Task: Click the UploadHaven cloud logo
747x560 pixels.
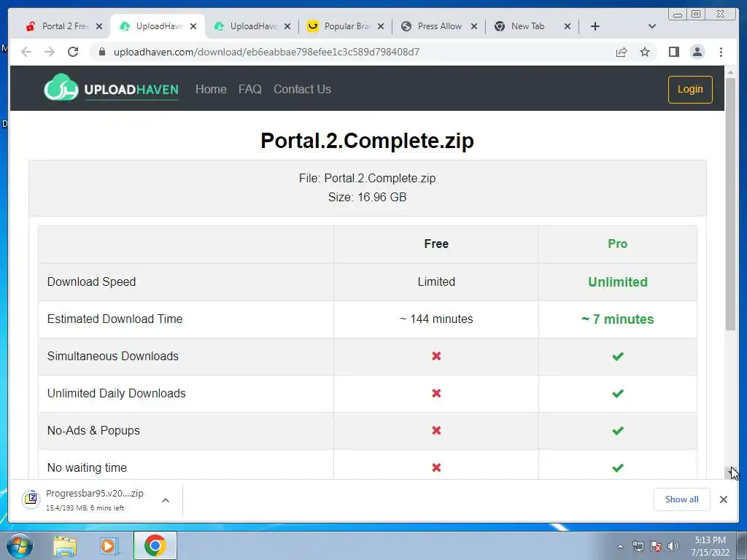Action: 61,87
